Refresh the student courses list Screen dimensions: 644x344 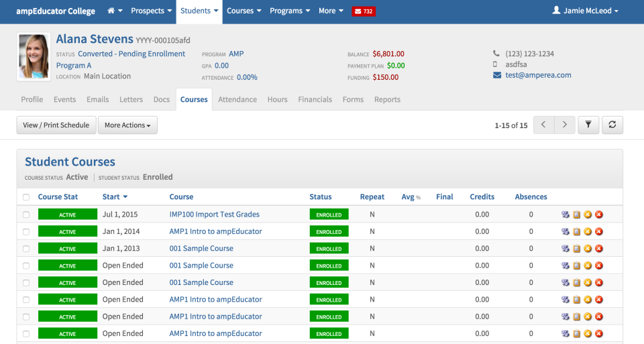coord(612,125)
